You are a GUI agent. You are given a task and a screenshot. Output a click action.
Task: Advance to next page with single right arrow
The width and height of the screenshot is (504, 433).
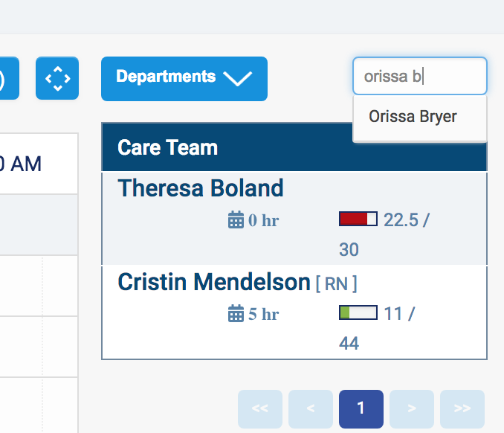click(x=412, y=408)
